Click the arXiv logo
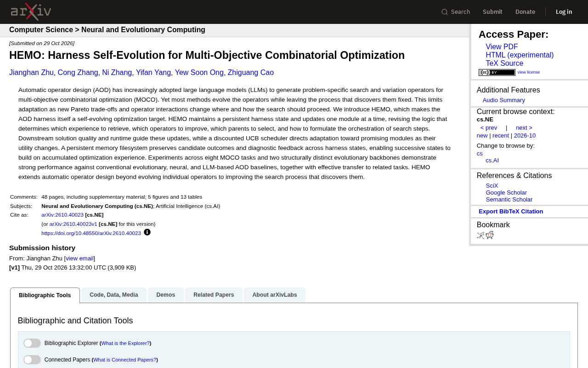The height and width of the screenshot is (368, 588). click(x=31, y=11)
